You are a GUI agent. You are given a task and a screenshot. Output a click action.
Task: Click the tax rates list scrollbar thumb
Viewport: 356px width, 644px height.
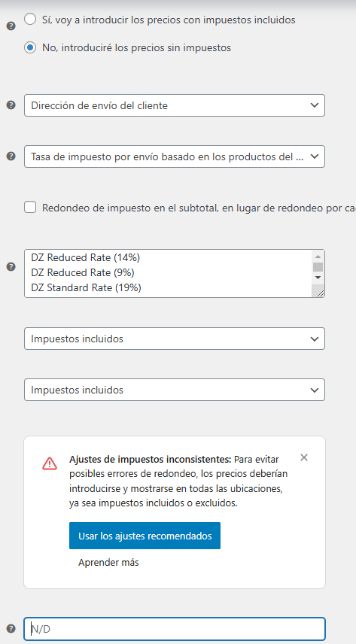[x=318, y=267]
